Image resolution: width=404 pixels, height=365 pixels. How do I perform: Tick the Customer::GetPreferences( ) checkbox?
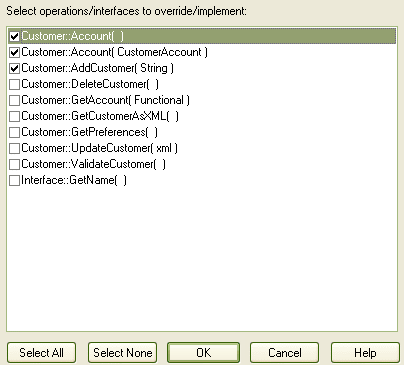pos(14,132)
